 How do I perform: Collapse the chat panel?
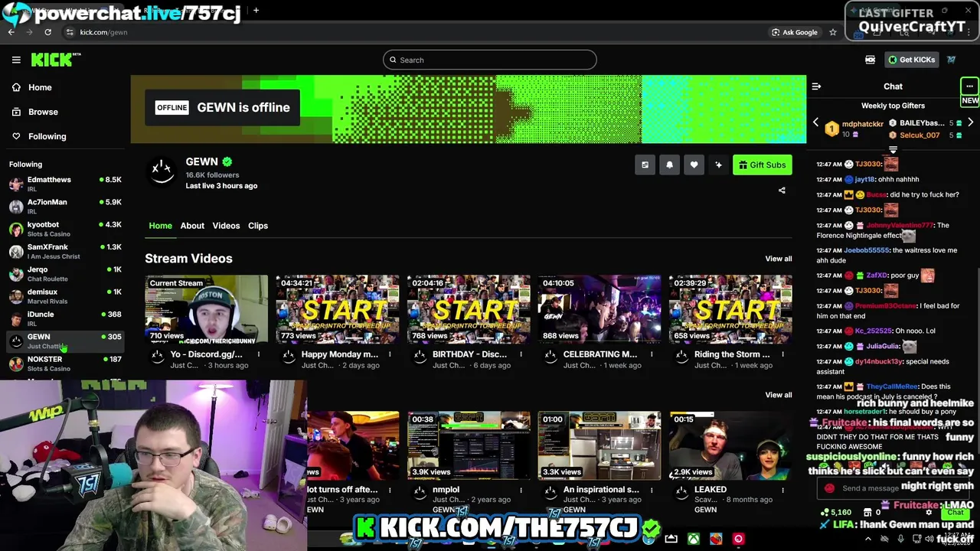816,86
